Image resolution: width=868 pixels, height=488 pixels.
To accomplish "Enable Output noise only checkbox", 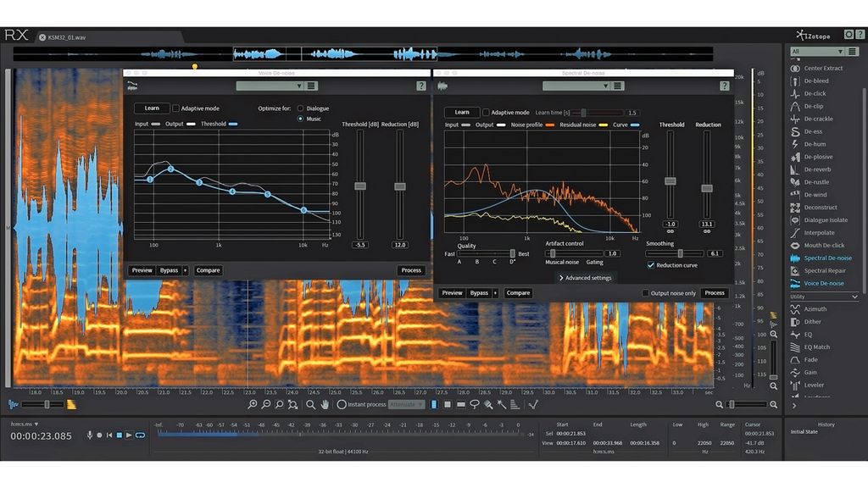I will click(x=645, y=293).
